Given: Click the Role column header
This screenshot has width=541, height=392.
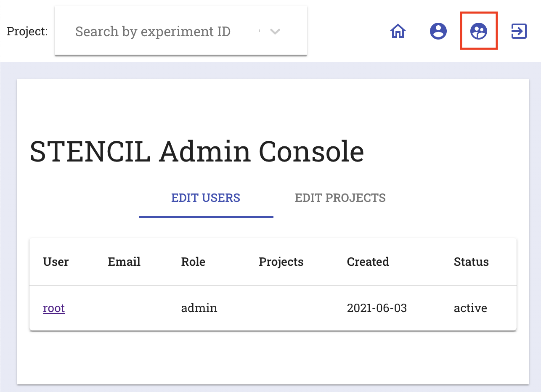Looking at the screenshot, I should click(x=193, y=262).
